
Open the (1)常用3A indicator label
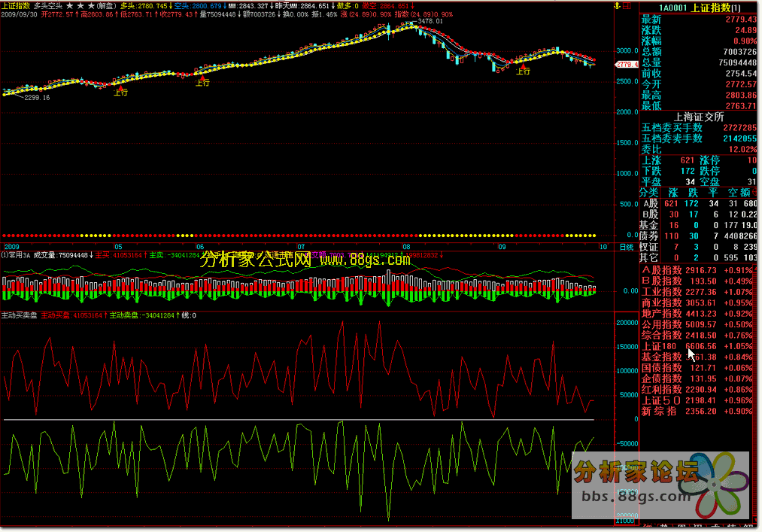[x=16, y=255]
